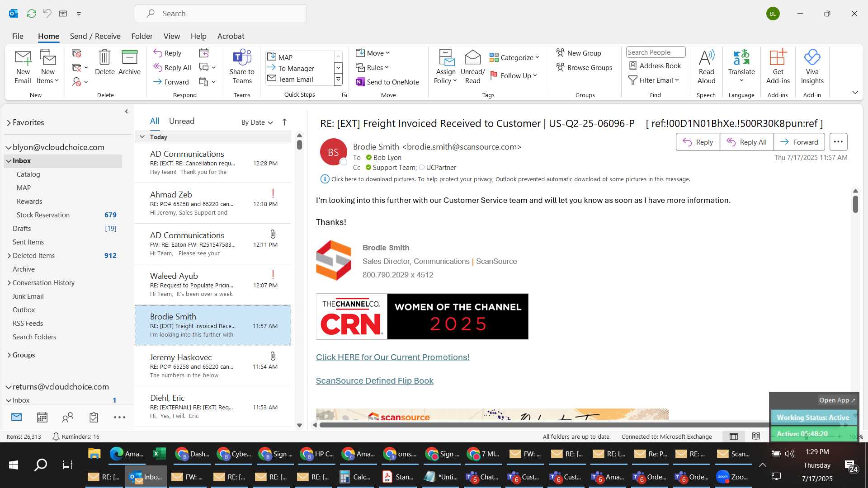Collapse the folder pane

(x=126, y=112)
